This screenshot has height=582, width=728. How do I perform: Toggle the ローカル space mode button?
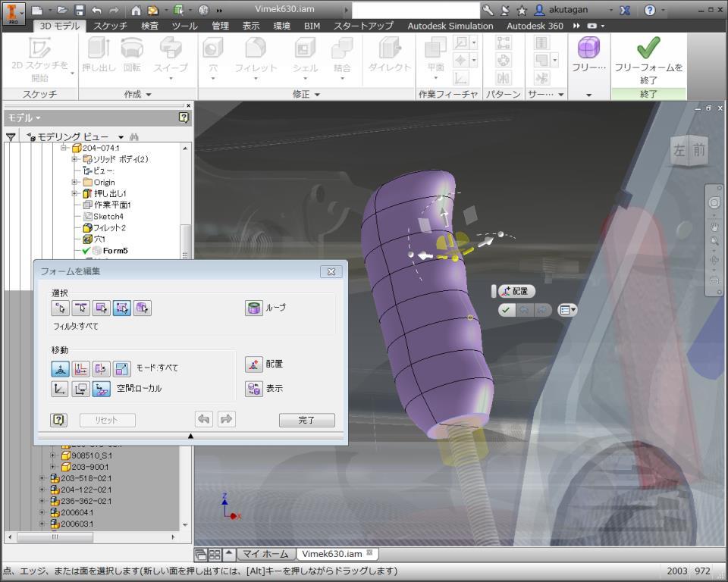pyautogui.click(x=101, y=389)
